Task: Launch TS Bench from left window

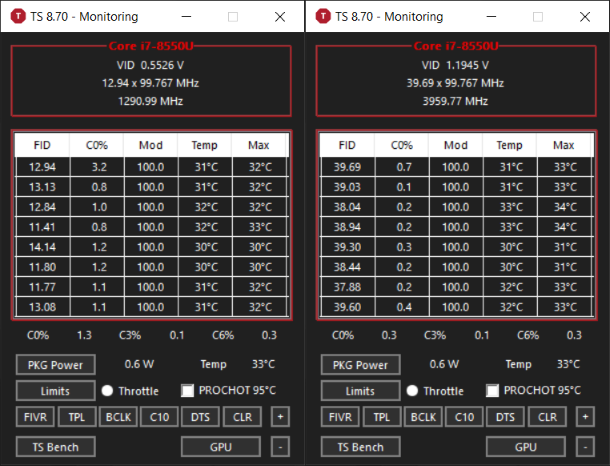Action: point(56,447)
